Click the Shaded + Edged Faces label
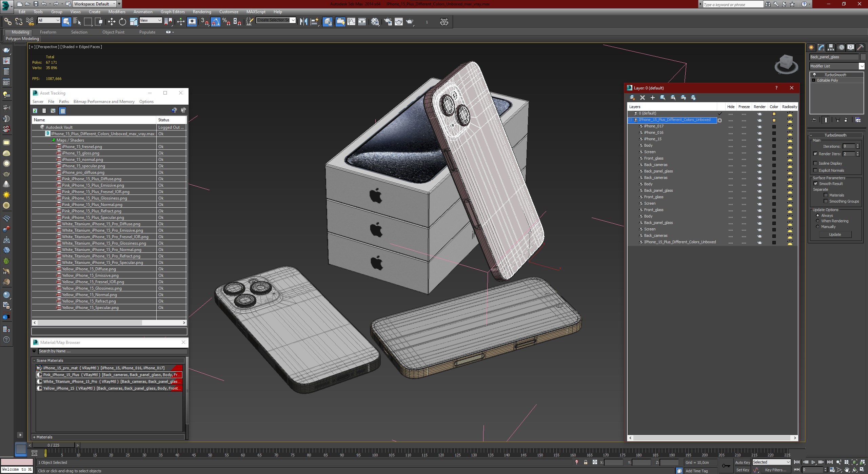Screen dimensions: 868x474 pos(81,47)
